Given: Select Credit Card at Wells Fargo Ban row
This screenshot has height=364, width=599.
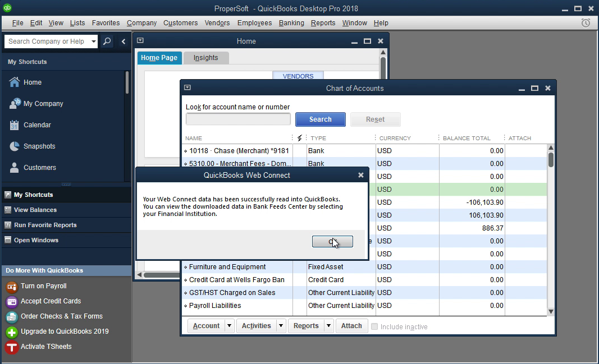Looking at the screenshot, I should (364, 280).
